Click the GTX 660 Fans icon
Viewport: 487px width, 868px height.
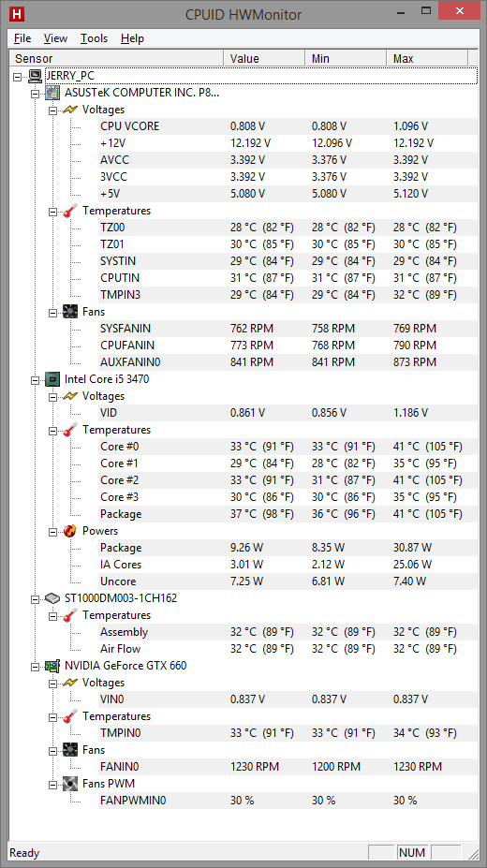pos(70,750)
